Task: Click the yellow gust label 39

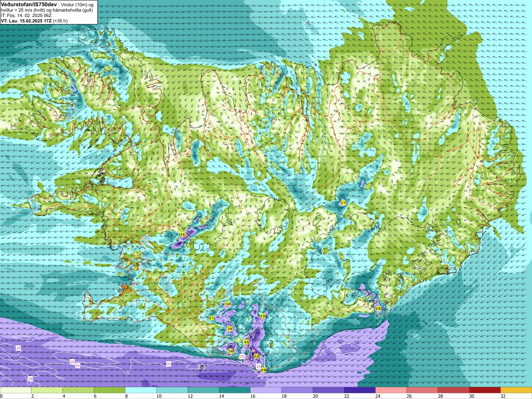Action: coord(230,329)
